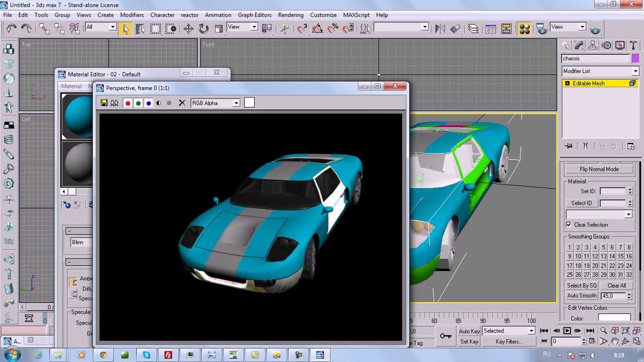Screen dimensions: 644x362
Task: Toggle the 3D Snaps magnet button
Action: [x=302, y=29]
